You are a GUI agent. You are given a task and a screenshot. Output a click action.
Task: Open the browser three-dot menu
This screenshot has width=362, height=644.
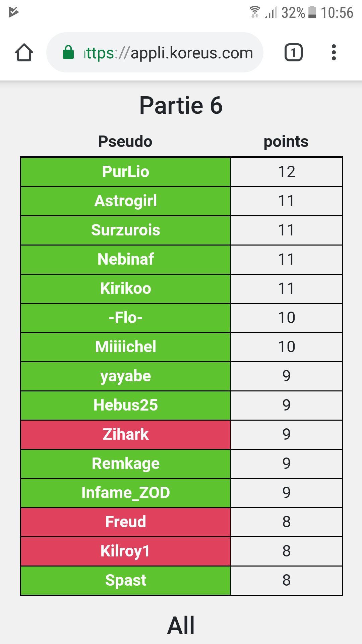click(334, 53)
